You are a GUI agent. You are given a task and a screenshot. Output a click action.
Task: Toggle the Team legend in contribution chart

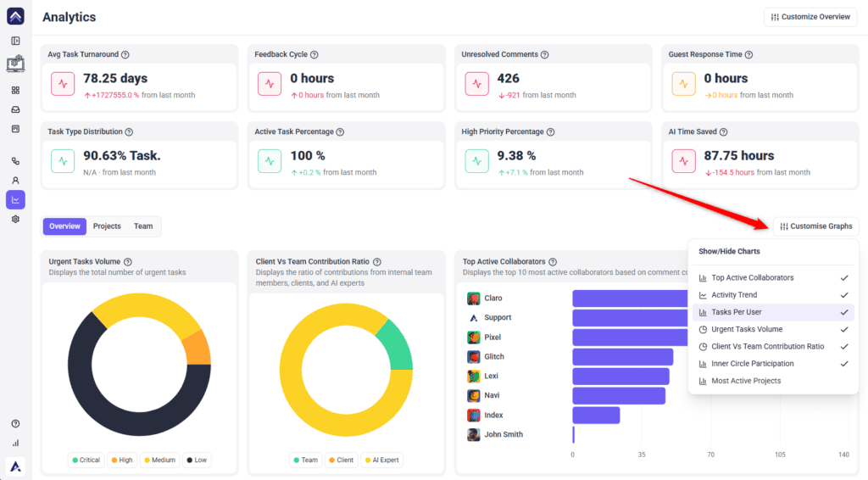(x=305, y=460)
